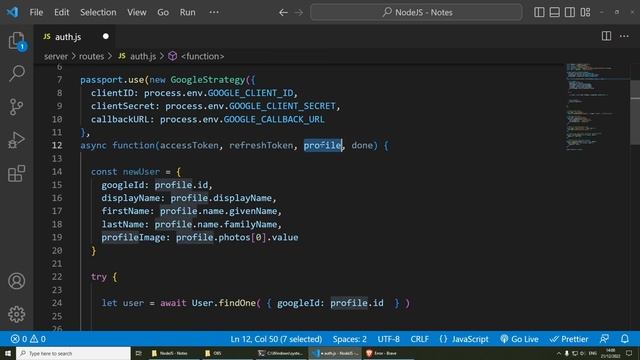This screenshot has height=360, width=640.
Task: Expand the overflow menu ellipsis in menu bar
Action: coord(214,12)
